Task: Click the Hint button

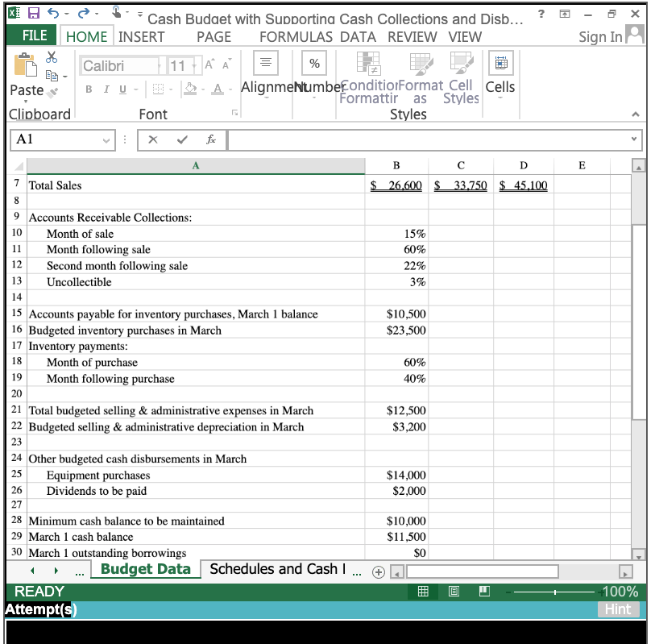Action: click(x=618, y=609)
